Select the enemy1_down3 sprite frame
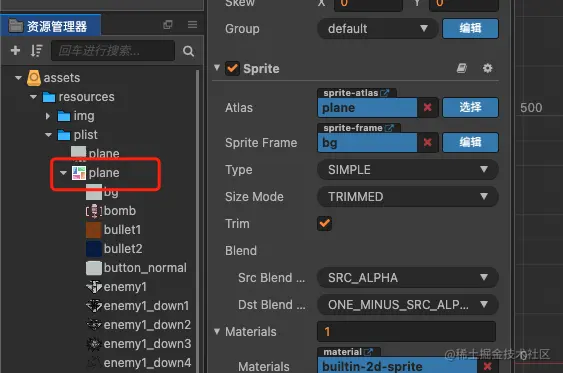This screenshot has width=563, height=373. click(138, 344)
